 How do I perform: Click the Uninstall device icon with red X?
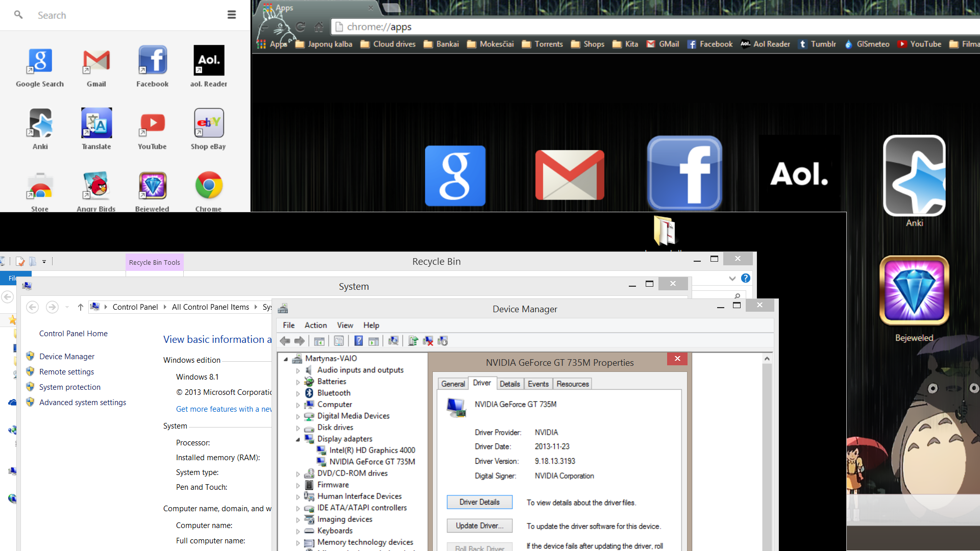tap(428, 341)
